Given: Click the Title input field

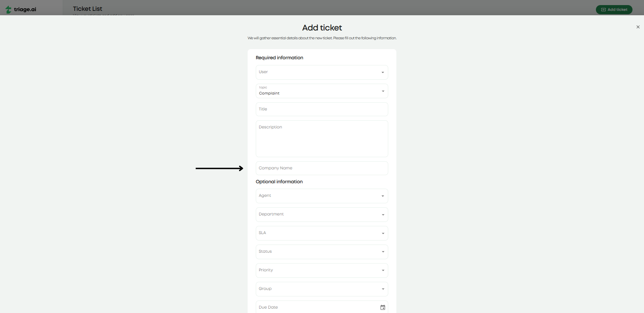Looking at the screenshot, I should [x=321, y=109].
